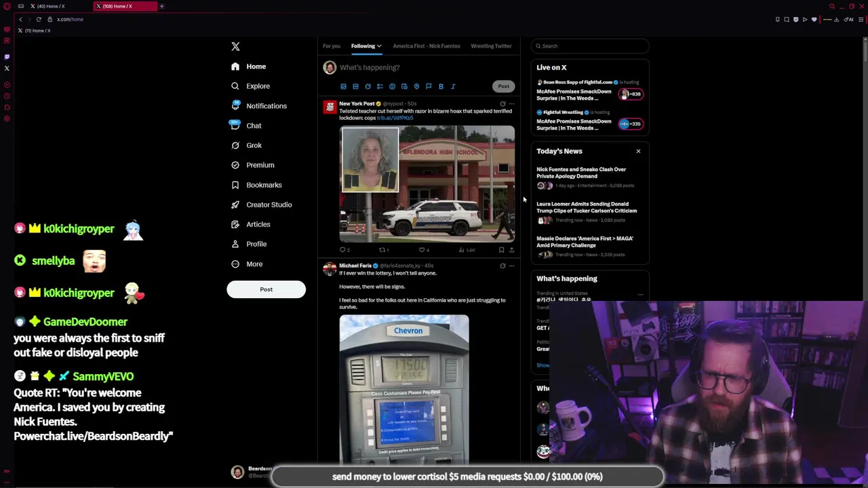Image resolution: width=868 pixels, height=488 pixels.
Task: Toggle italic formatting in composer
Action: point(453,87)
